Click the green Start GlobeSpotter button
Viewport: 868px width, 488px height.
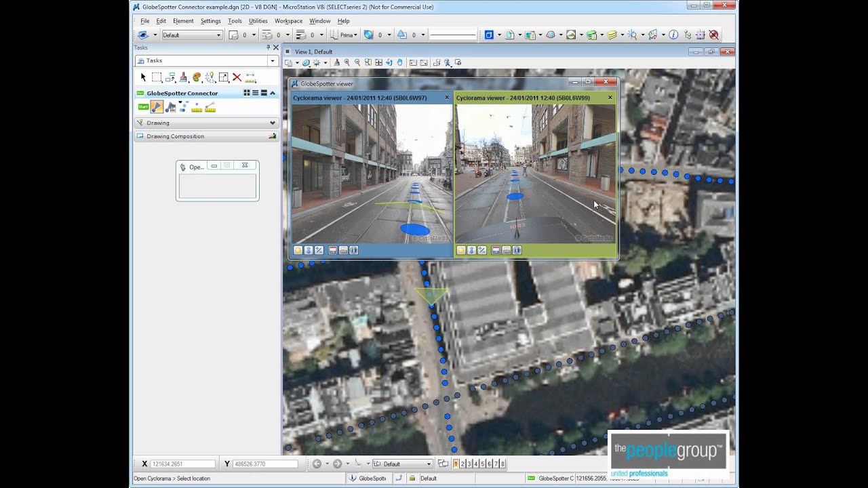(x=143, y=106)
